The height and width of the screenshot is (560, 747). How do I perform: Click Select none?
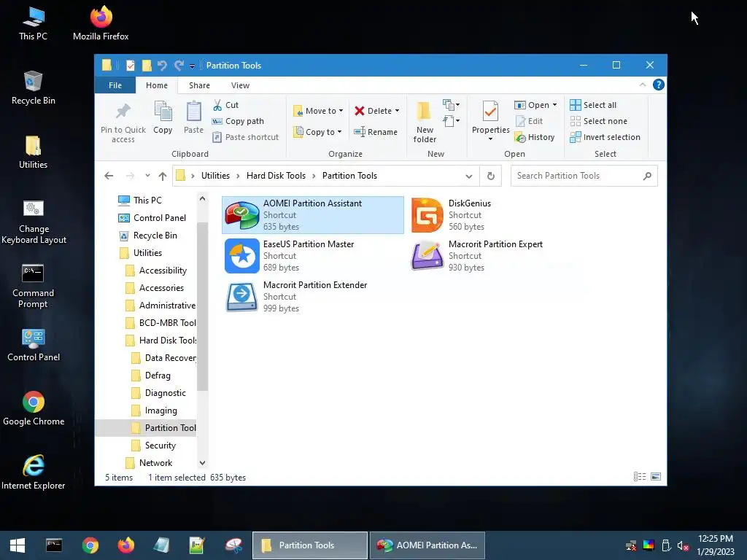click(x=599, y=121)
